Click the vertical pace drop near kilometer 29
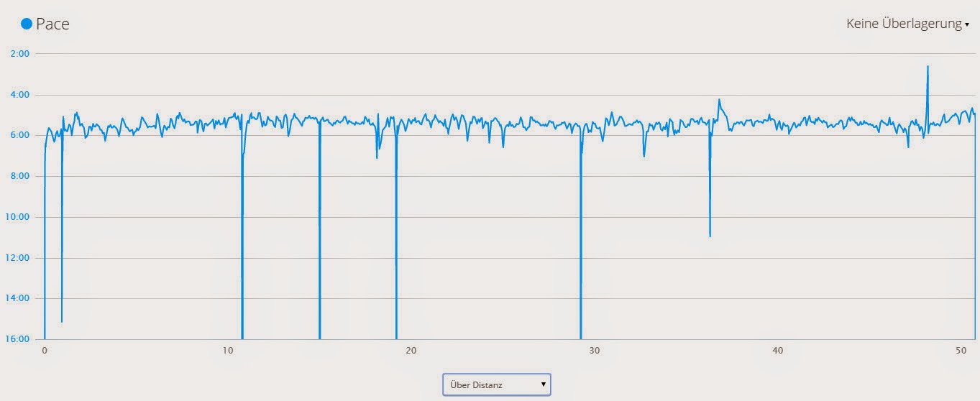 click(x=580, y=237)
